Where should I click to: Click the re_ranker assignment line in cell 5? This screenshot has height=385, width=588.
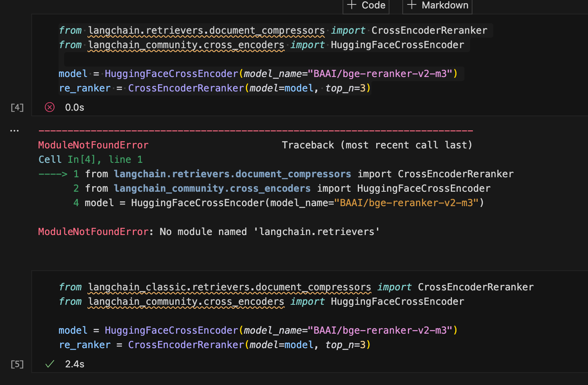coord(215,345)
